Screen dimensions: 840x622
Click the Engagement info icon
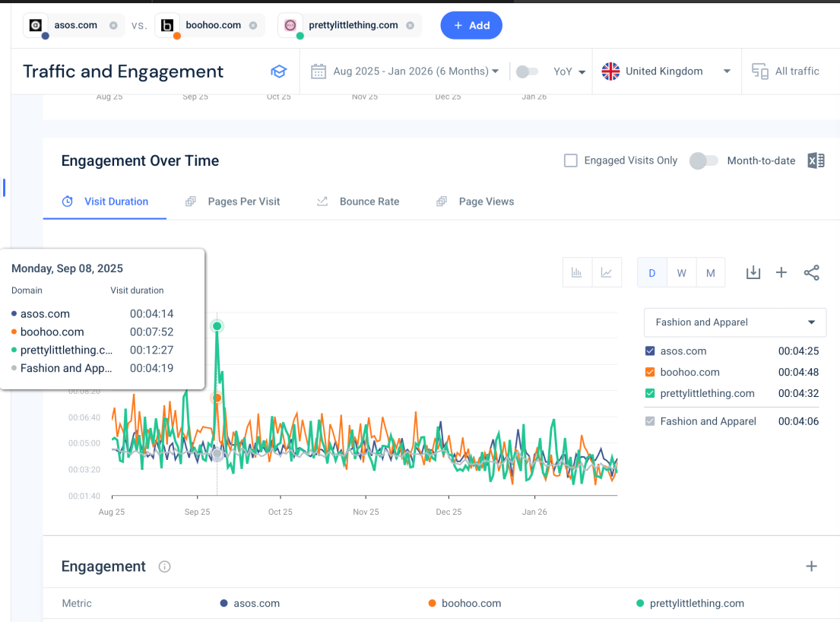164,566
